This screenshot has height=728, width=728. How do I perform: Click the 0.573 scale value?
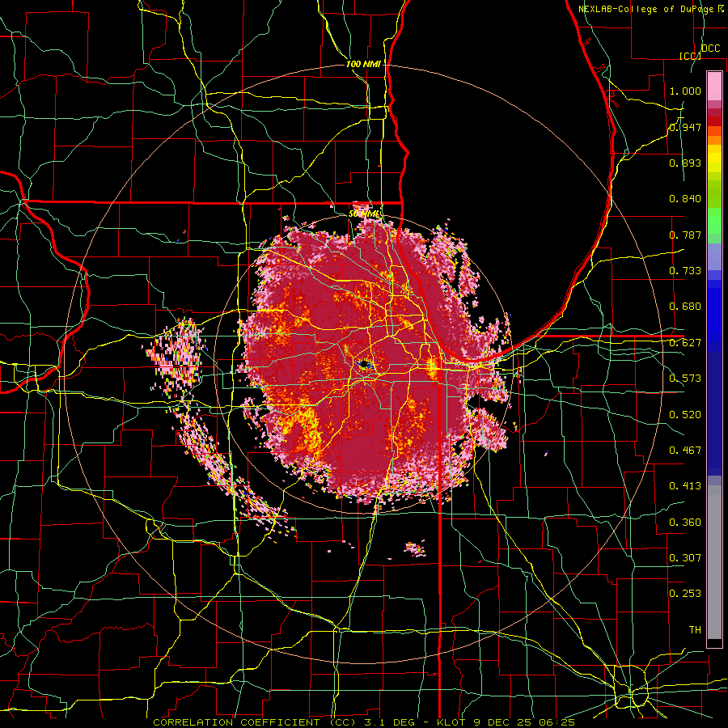(685, 379)
